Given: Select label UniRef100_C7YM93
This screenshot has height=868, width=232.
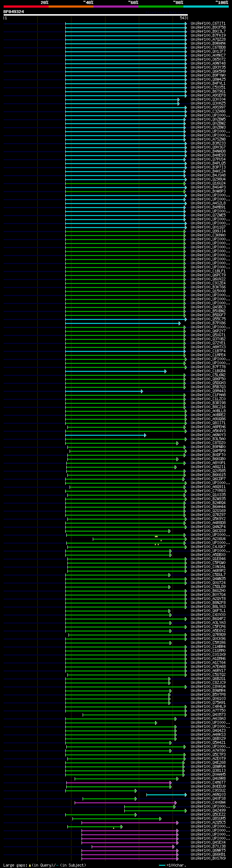Looking at the screenshot, I should click(208, 491).
